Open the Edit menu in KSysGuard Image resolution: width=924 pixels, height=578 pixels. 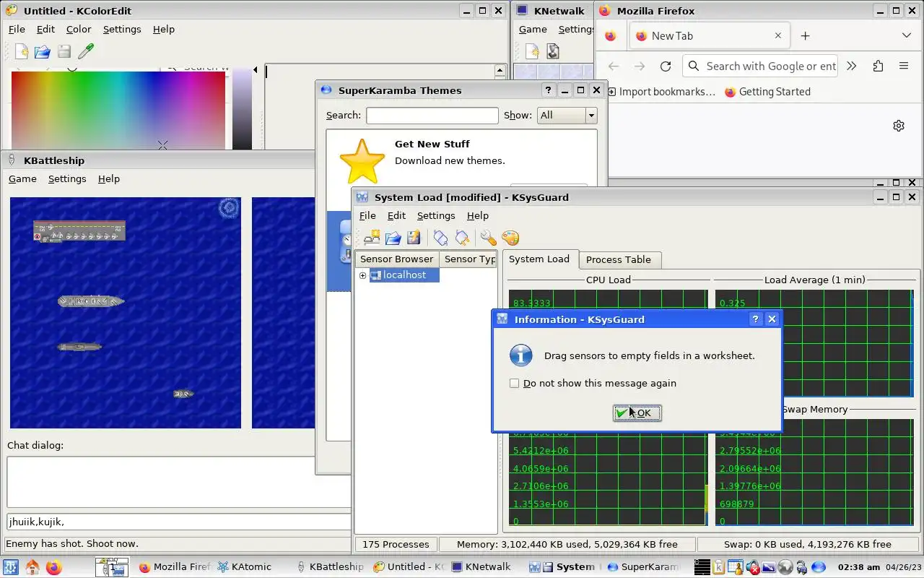click(396, 215)
